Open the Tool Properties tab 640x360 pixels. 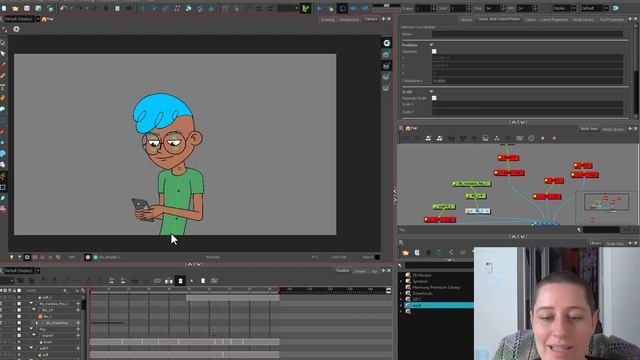coord(611,19)
